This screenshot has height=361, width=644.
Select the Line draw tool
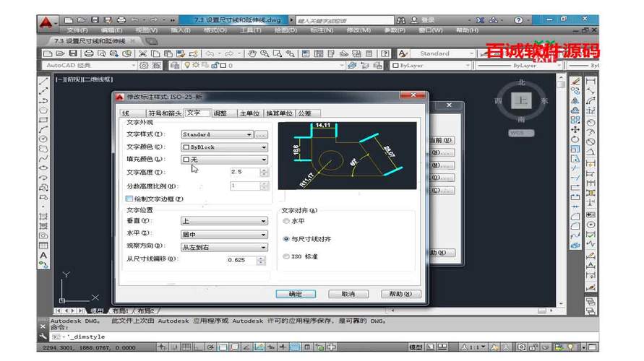(43, 81)
